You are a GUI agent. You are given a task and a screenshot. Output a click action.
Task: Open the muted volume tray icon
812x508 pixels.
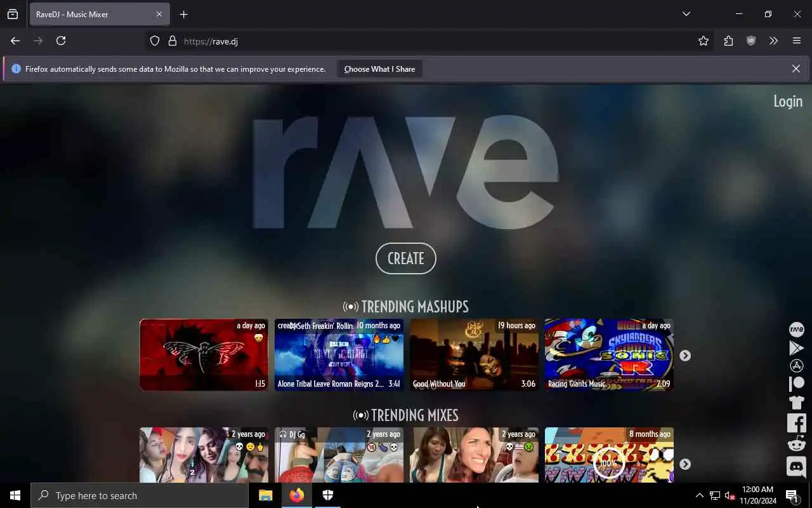pos(730,495)
